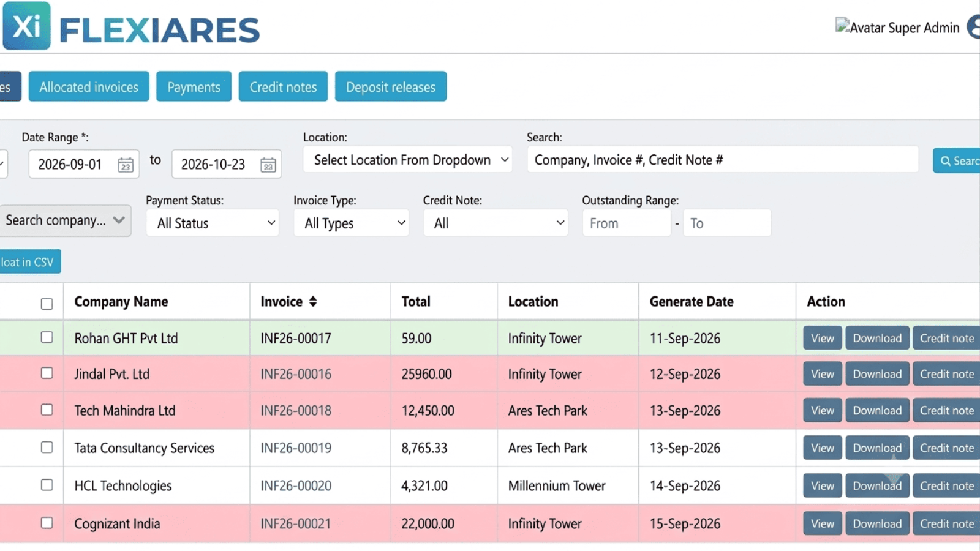This screenshot has width=980, height=551.
Task: Check the Cognizant India row checkbox
Action: [x=47, y=523]
